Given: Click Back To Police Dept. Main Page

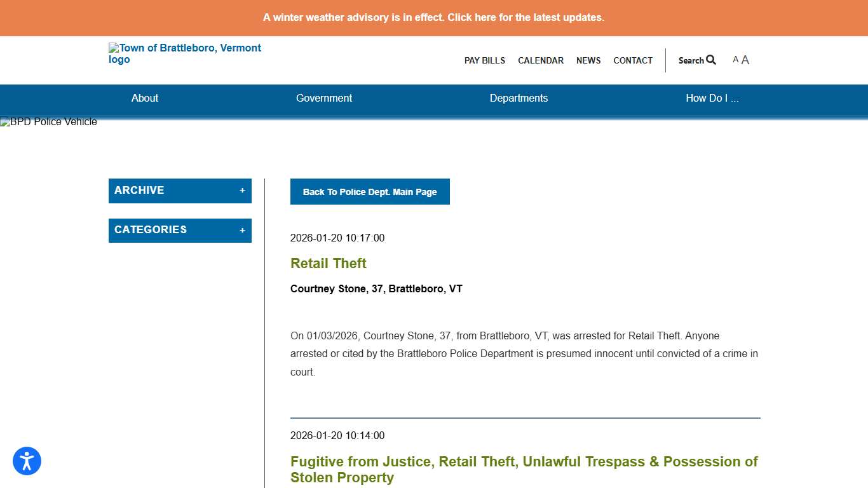Looking at the screenshot, I should [370, 192].
